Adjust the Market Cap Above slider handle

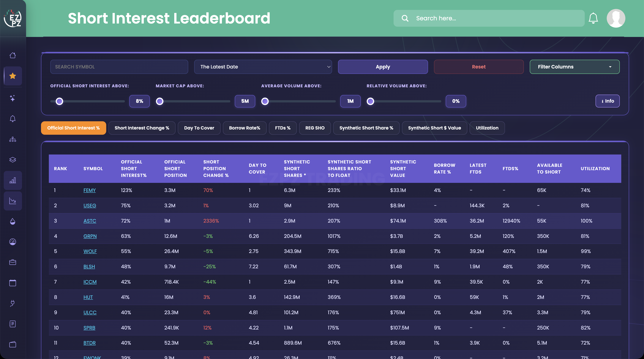[x=160, y=101]
